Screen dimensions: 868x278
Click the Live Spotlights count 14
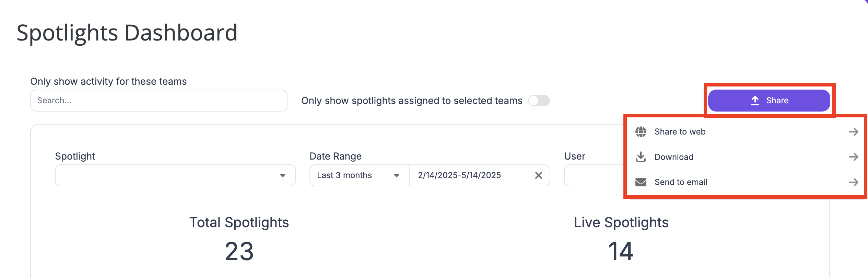pyautogui.click(x=621, y=251)
